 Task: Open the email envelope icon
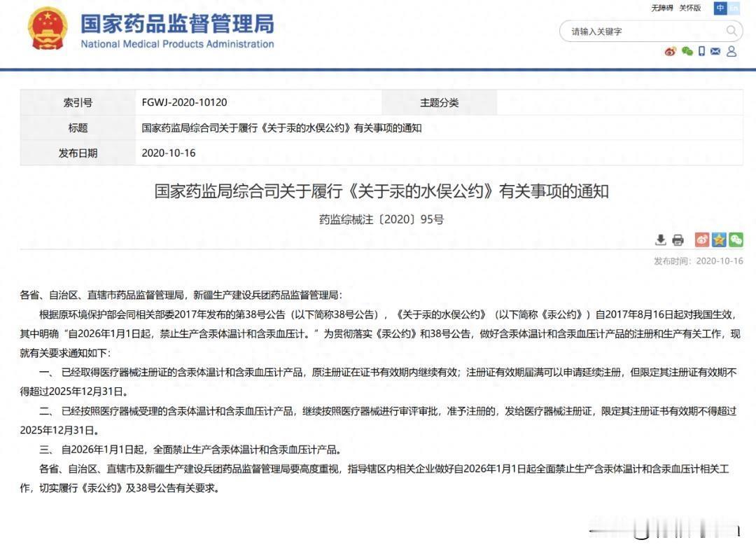coord(715,51)
